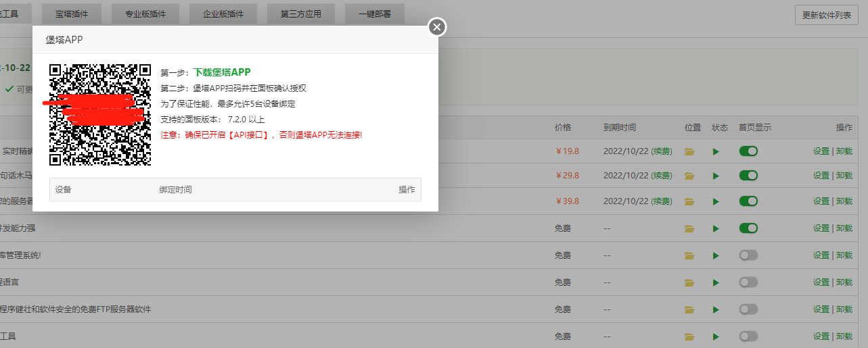Click 卸载 in the bottom 工具 row
The height and width of the screenshot is (348, 868).
pyautogui.click(x=844, y=337)
